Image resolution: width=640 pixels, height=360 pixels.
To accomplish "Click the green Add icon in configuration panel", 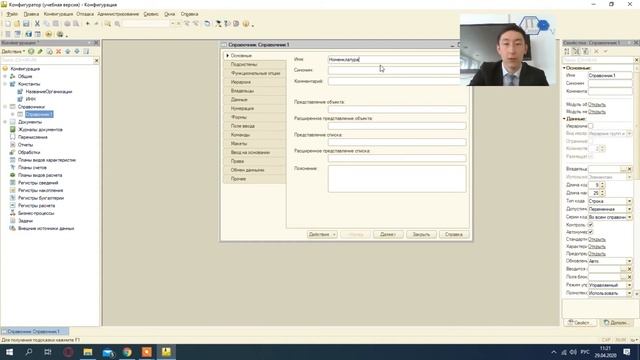I will click(x=31, y=51).
